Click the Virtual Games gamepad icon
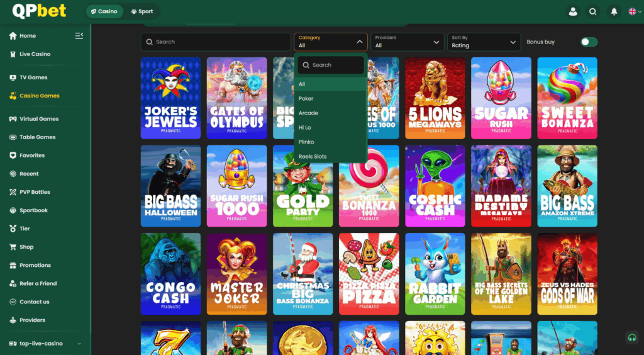The width and height of the screenshot is (644, 355). tap(13, 119)
